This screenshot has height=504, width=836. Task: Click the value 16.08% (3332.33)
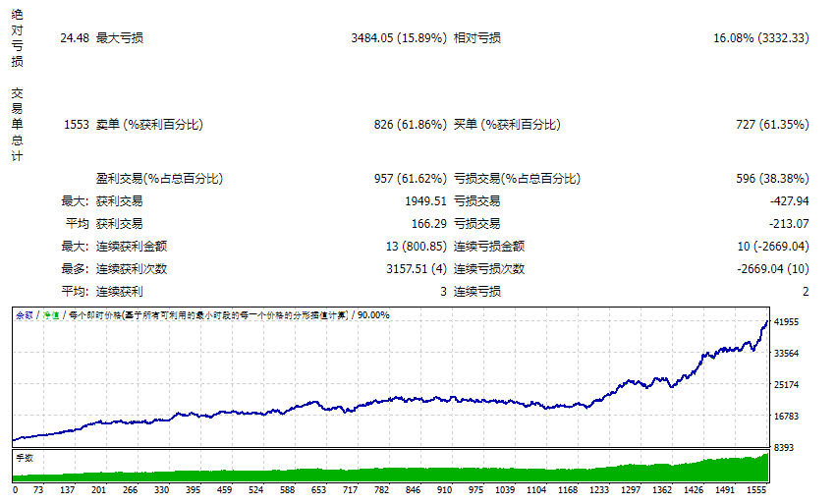point(761,38)
